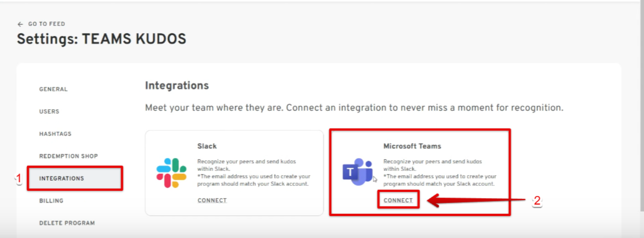Click the Slack logo icon
The image size is (644, 238).
(171, 173)
